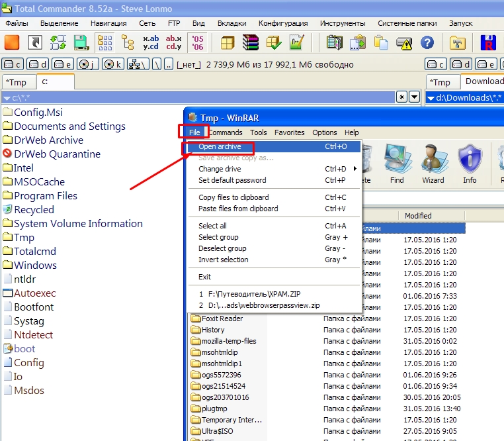Select drive c button in left panel
504x441 pixels.
[13, 64]
